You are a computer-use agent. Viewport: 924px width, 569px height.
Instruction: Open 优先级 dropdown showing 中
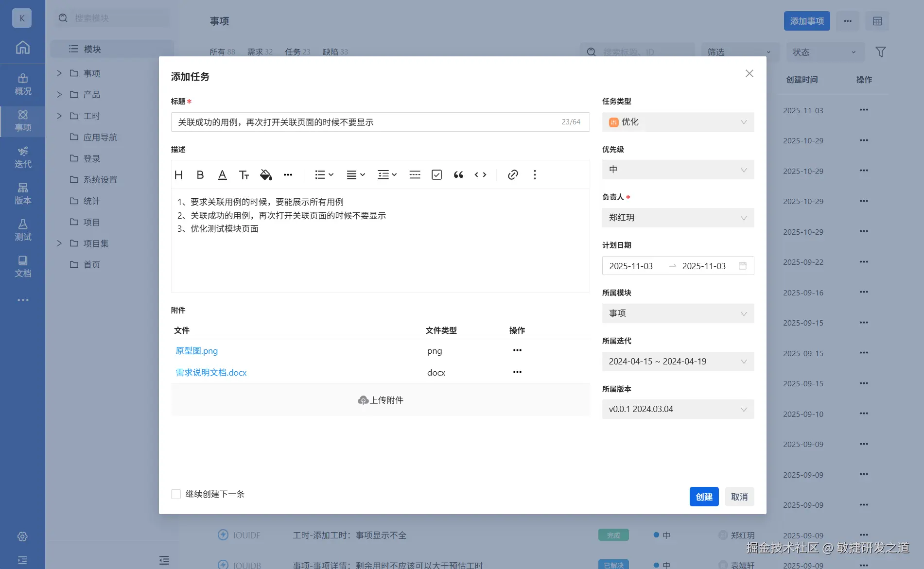tap(678, 170)
